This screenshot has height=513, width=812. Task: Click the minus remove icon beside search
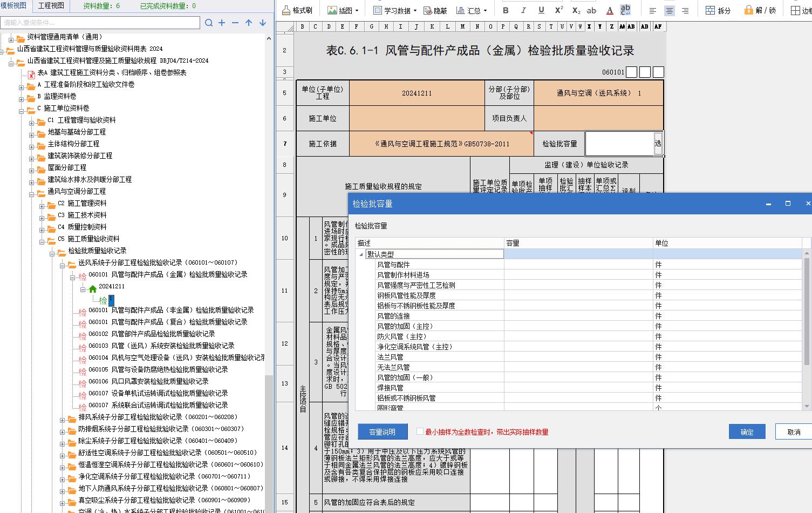click(235, 23)
